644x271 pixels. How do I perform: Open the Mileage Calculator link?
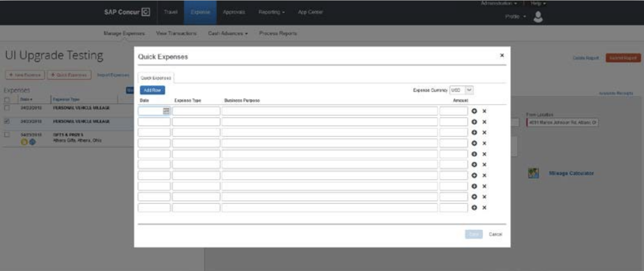(571, 174)
